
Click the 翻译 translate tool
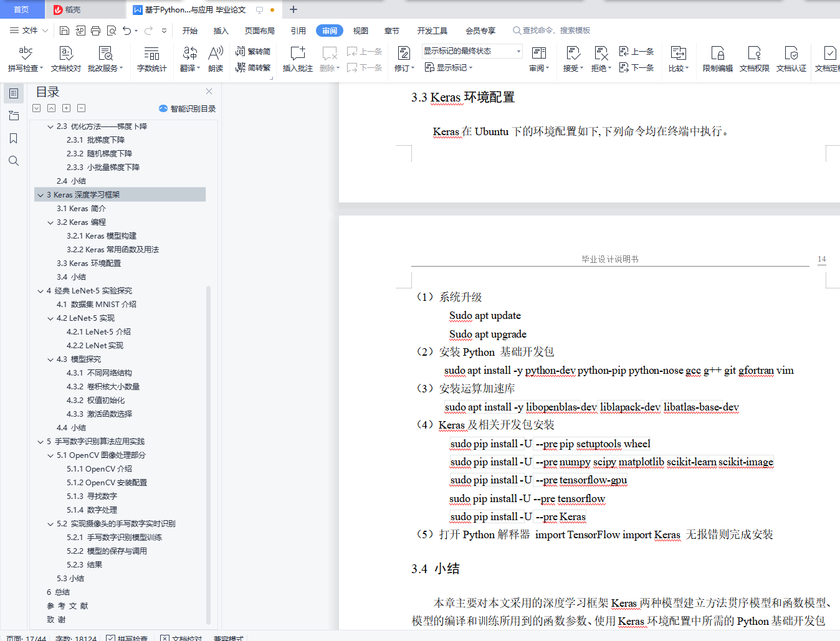(190, 59)
